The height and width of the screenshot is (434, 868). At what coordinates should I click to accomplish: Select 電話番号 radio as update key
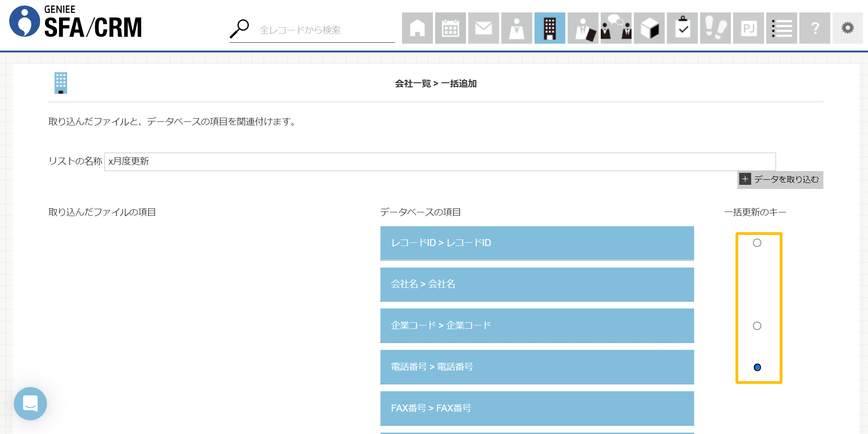coord(757,367)
